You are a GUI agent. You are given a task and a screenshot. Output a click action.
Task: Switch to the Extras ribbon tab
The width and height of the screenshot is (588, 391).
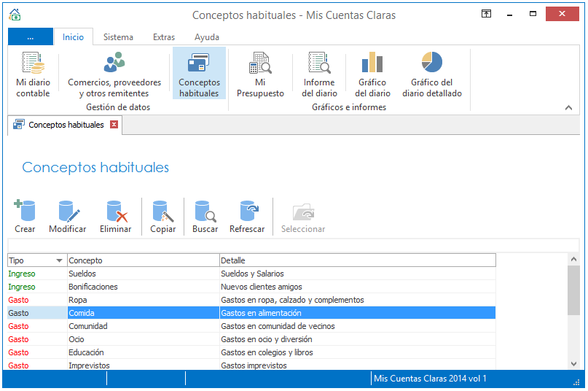(164, 36)
